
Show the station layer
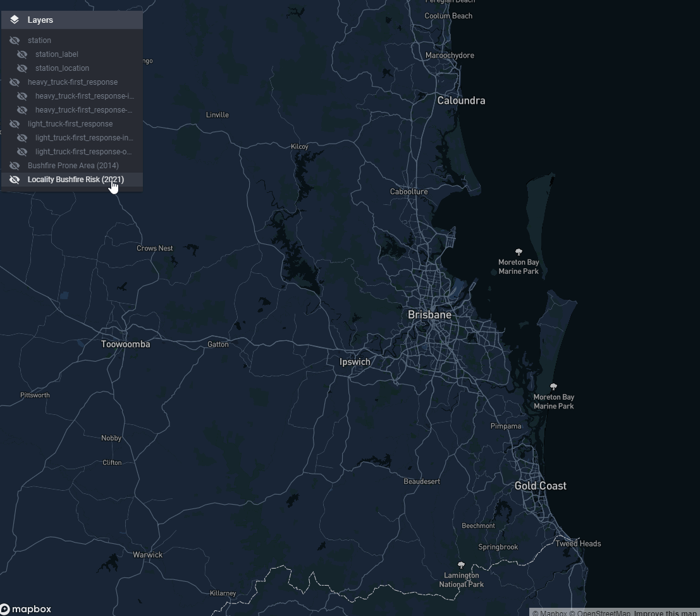pos(14,40)
